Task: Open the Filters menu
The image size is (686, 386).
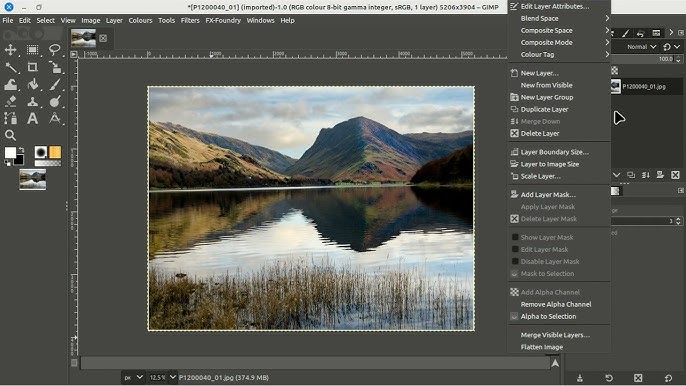Action: 190,21
